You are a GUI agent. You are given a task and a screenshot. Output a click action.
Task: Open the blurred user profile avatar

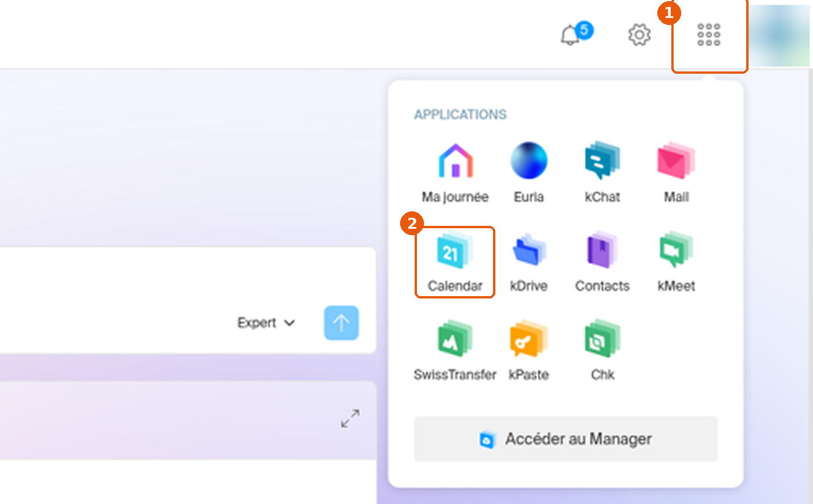[x=780, y=34]
